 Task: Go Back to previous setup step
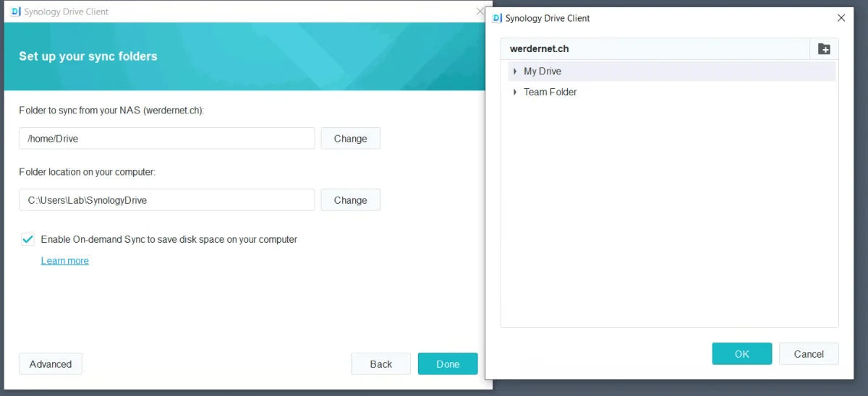click(x=381, y=364)
